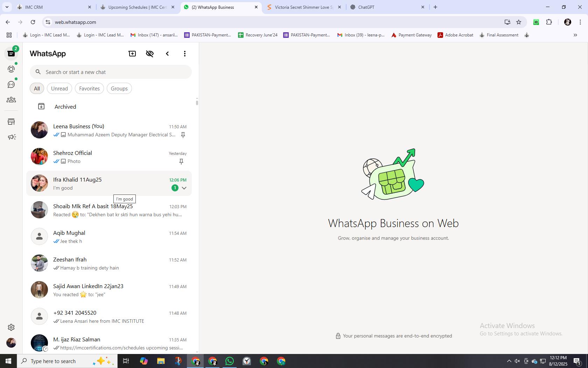Viewport: 588px width, 368px height.
Task: Select the Favorites chat filter
Action: click(89, 88)
